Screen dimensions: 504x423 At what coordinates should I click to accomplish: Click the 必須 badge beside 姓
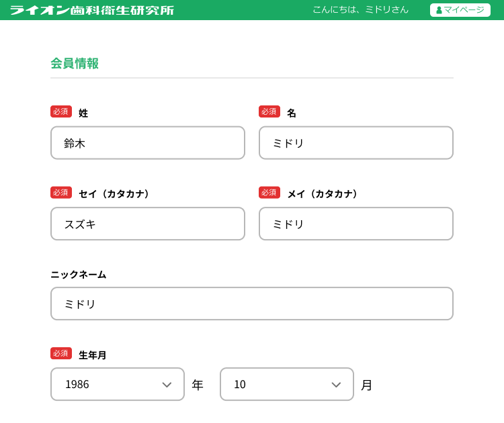pos(61,111)
